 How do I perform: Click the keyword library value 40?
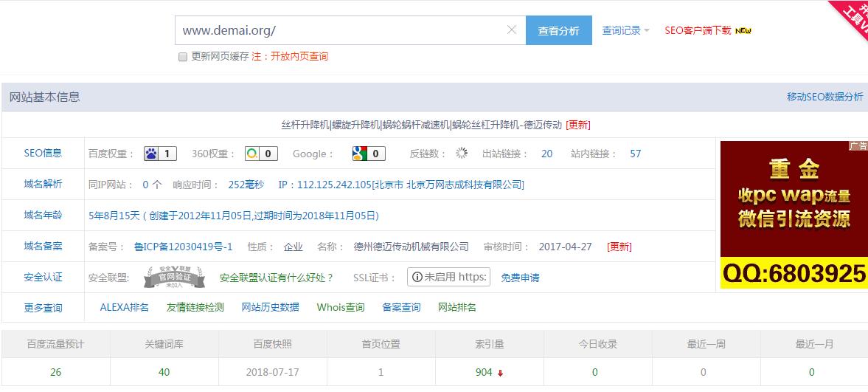[x=164, y=372]
